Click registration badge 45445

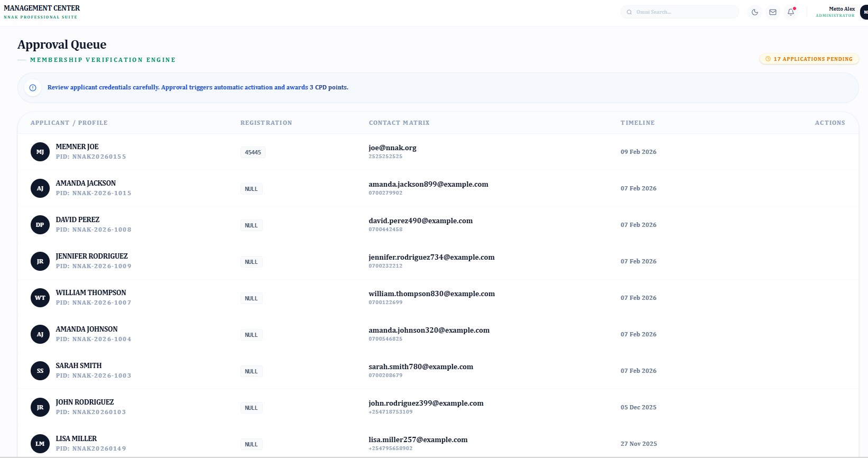click(253, 152)
